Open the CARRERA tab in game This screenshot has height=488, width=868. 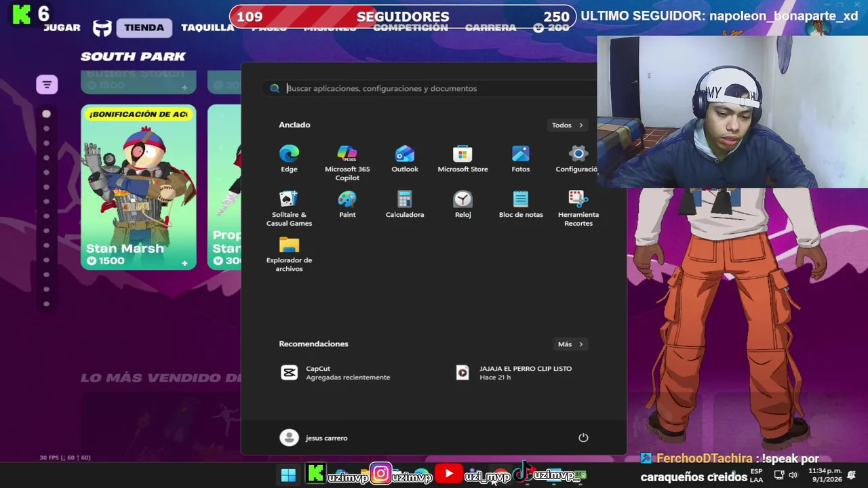tap(490, 28)
